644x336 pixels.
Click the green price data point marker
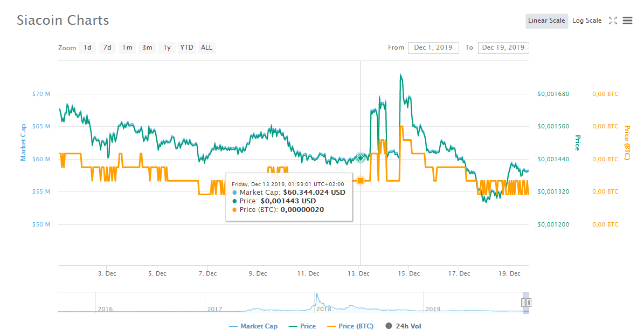pyautogui.click(x=360, y=158)
